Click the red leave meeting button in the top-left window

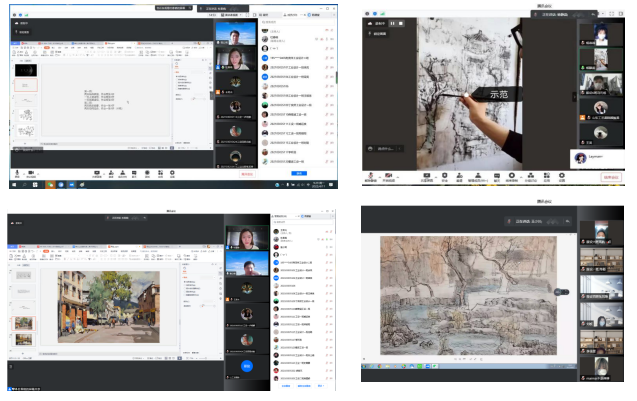coord(247,174)
